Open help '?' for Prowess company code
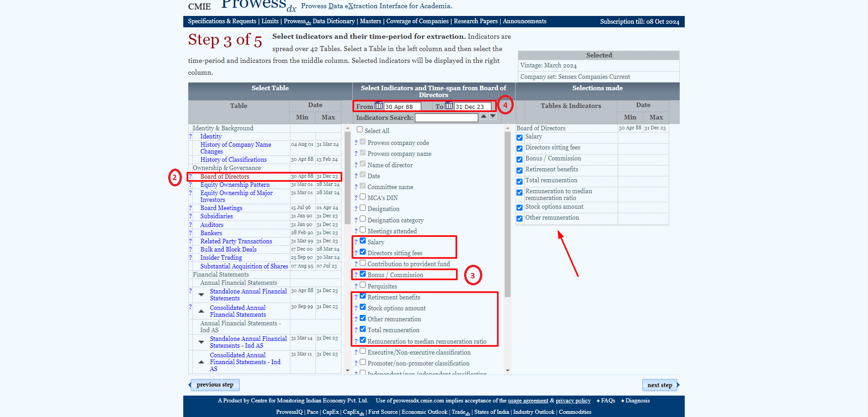Screen dimensions: 868x417 click(356, 143)
